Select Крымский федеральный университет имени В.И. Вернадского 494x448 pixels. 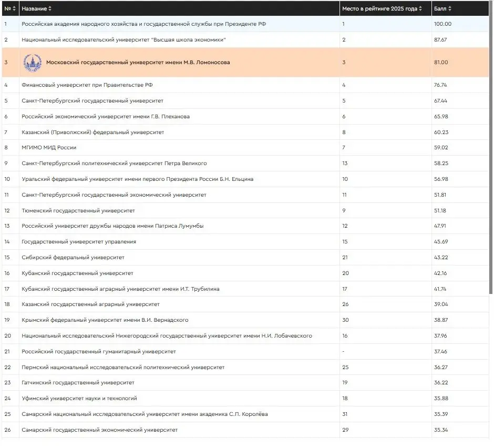105,320
